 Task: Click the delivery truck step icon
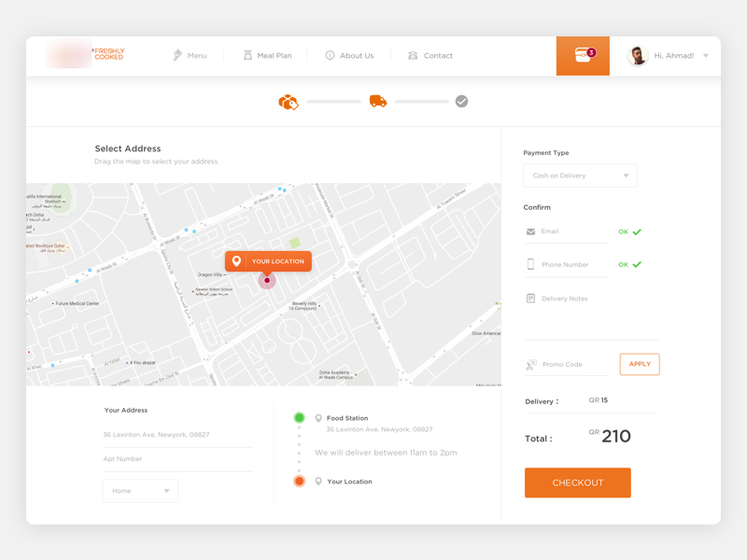(x=378, y=101)
